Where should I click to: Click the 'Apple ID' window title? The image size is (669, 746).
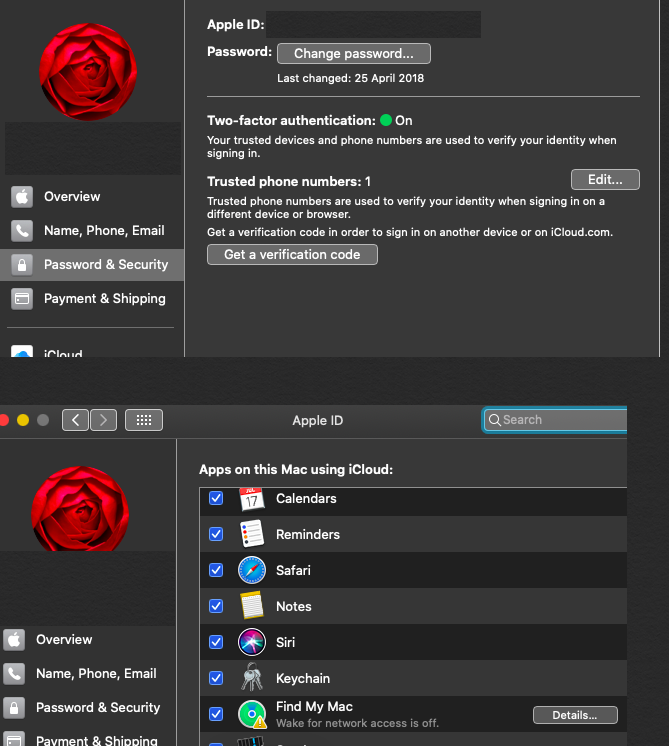tap(317, 421)
